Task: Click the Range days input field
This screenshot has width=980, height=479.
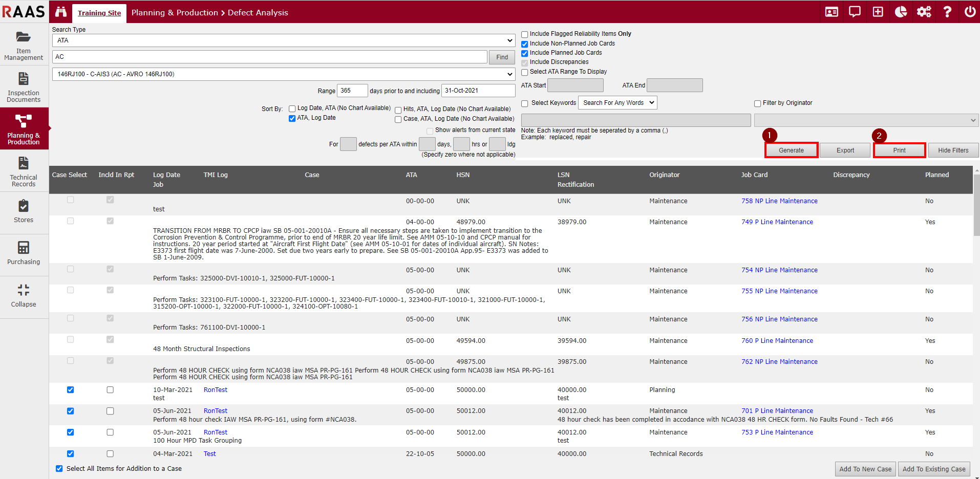Action: [x=352, y=91]
